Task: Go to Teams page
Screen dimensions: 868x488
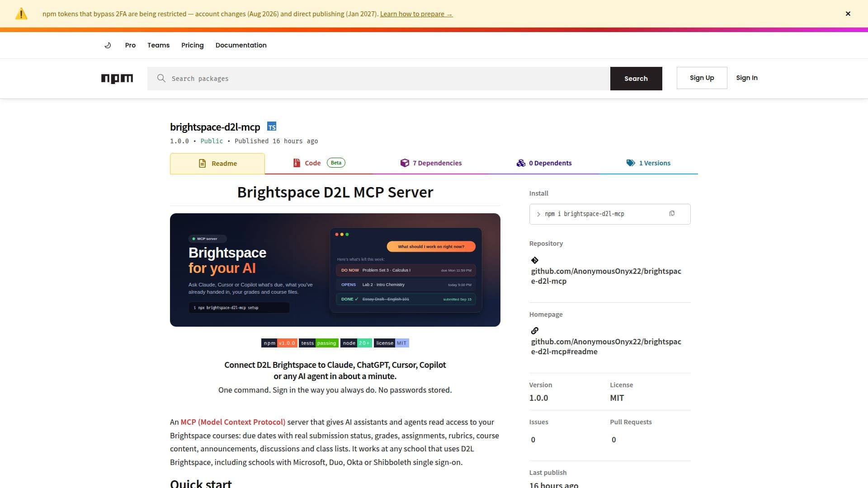Action: (158, 45)
